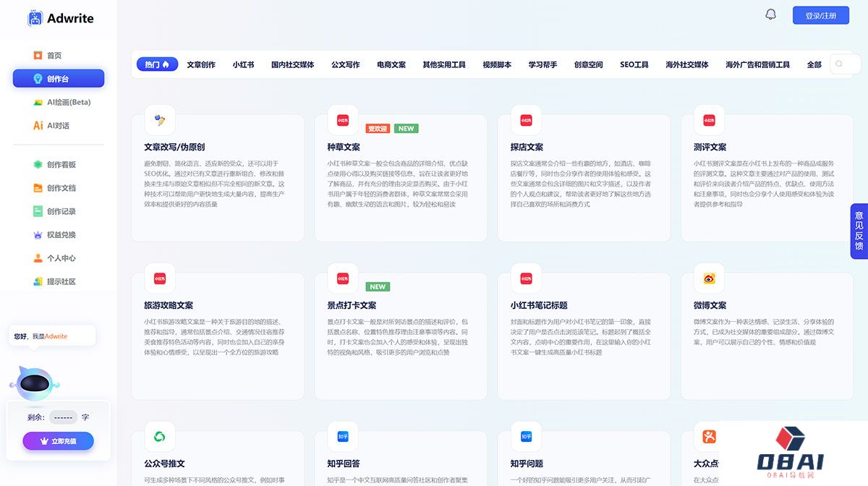Click the orange Ai icon beside AI对话
Image resolution: width=868 pixels, height=486 pixels.
38,126
